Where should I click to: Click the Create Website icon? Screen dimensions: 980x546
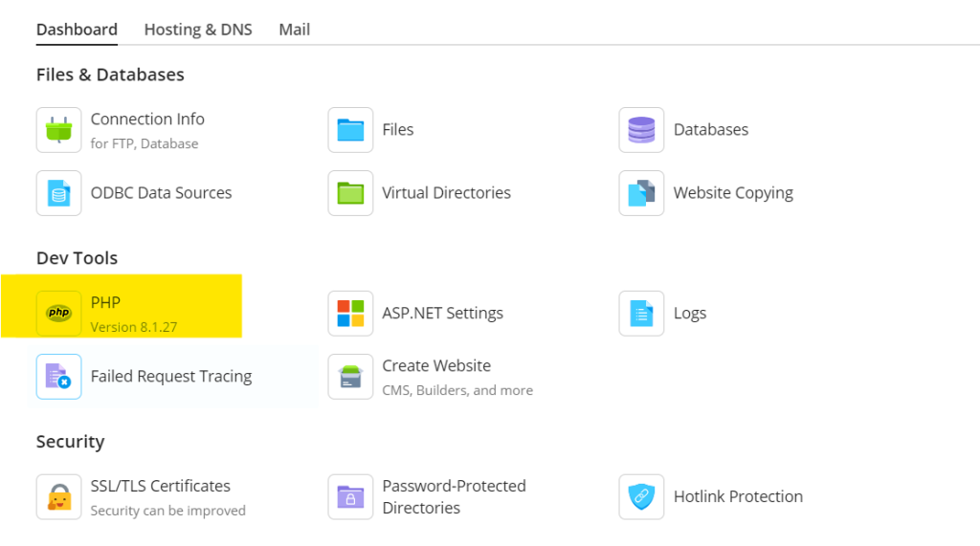tap(350, 377)
